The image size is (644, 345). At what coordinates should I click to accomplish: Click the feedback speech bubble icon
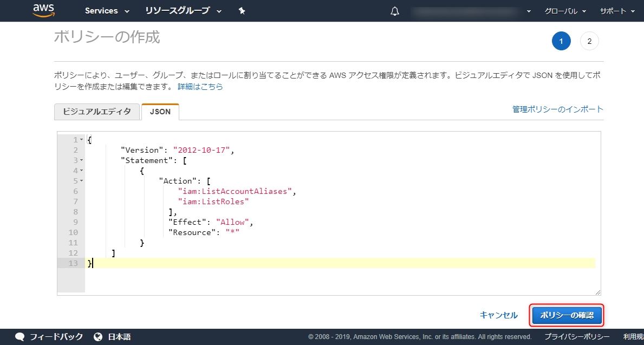pyautogui.click(x=20, y=337)
